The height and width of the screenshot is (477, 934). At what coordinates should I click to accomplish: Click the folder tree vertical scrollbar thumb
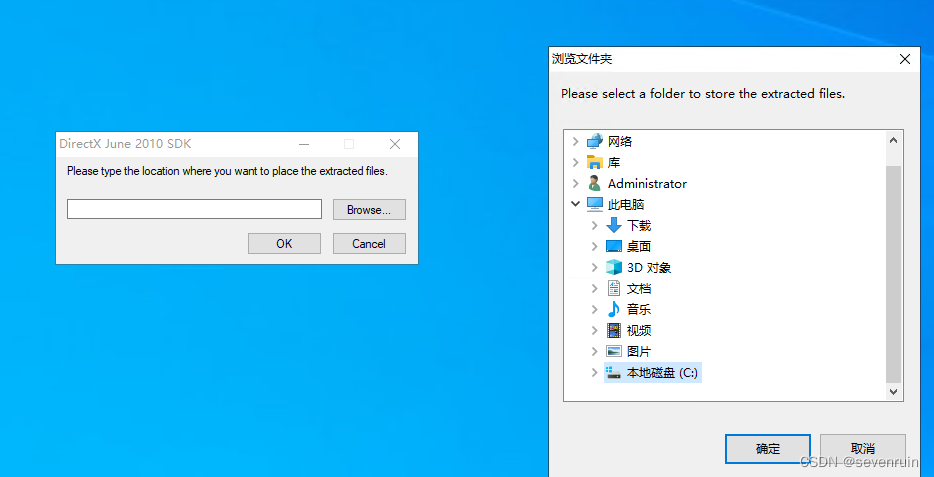893,274
